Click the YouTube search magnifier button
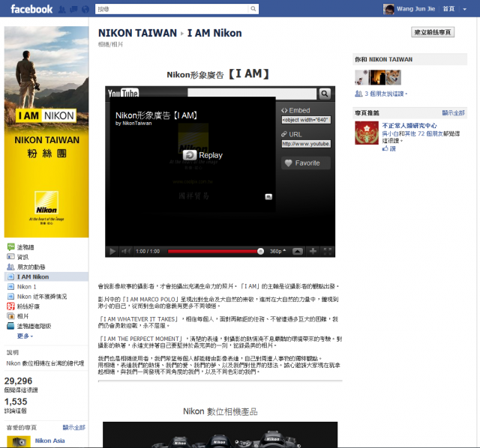480x448 pixels. coord(325,94)
